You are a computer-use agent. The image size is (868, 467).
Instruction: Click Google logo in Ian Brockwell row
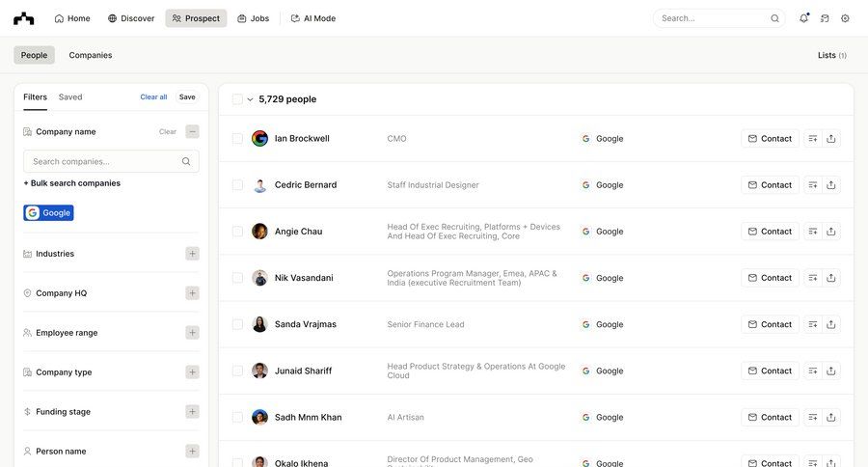(x=585, y=139)
